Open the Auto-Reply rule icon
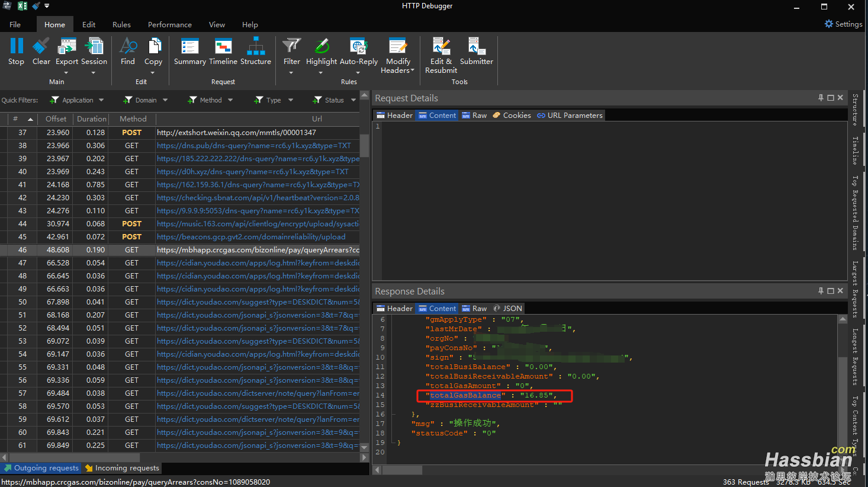This screenshot has width=868, height=487. click(359, 46)
